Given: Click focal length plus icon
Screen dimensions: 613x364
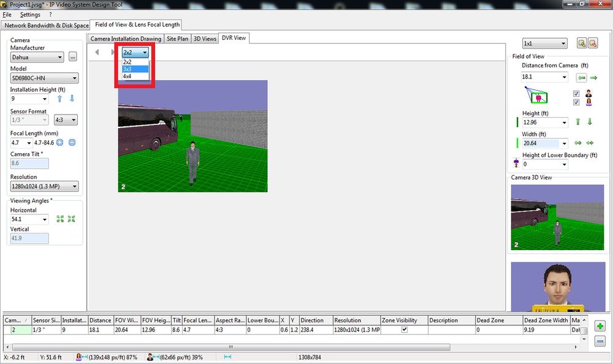Looking at the screenshot, I should tap(60, 143).
